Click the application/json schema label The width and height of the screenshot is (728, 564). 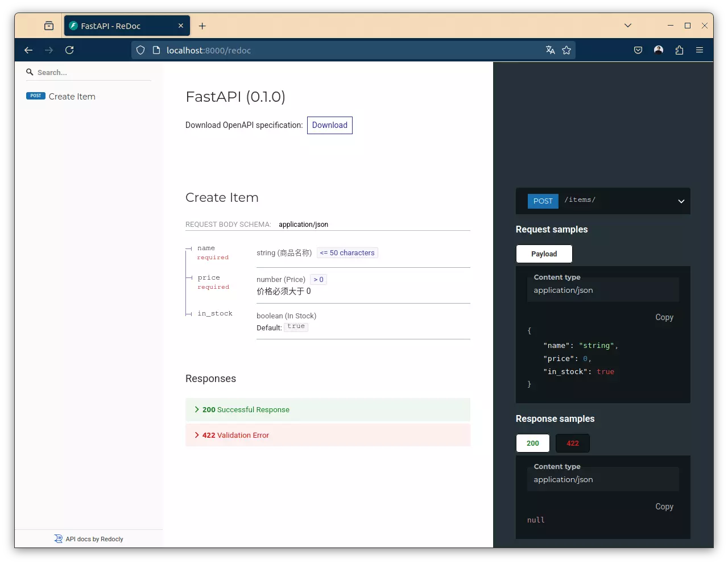coord(304,225)
